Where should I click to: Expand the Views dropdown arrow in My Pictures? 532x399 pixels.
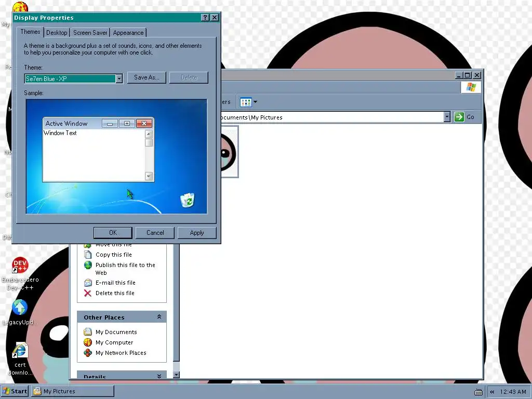click(256, 102)
